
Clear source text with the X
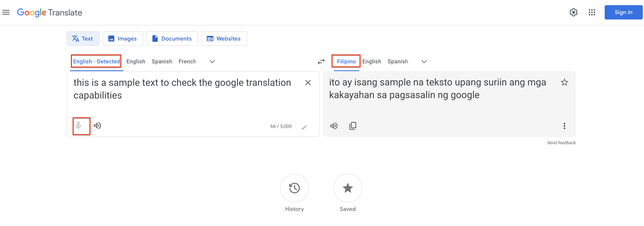point(308,83)
